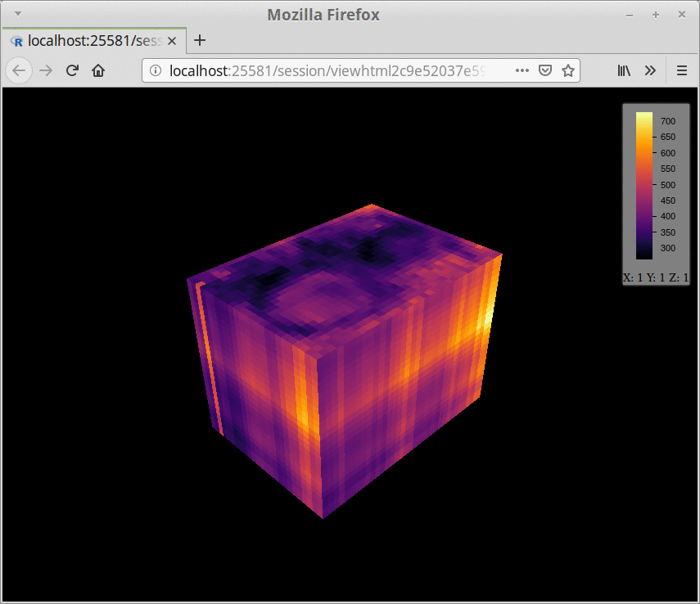
Task: Close the localhost:25581 tab
Action: click(x=172, y=41)
